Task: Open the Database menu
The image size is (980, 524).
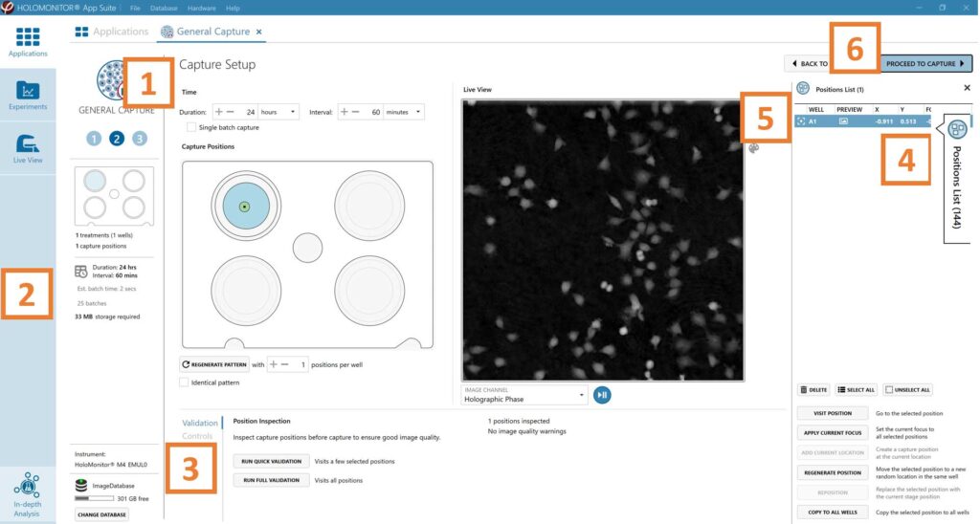Action: coord(164,8)
